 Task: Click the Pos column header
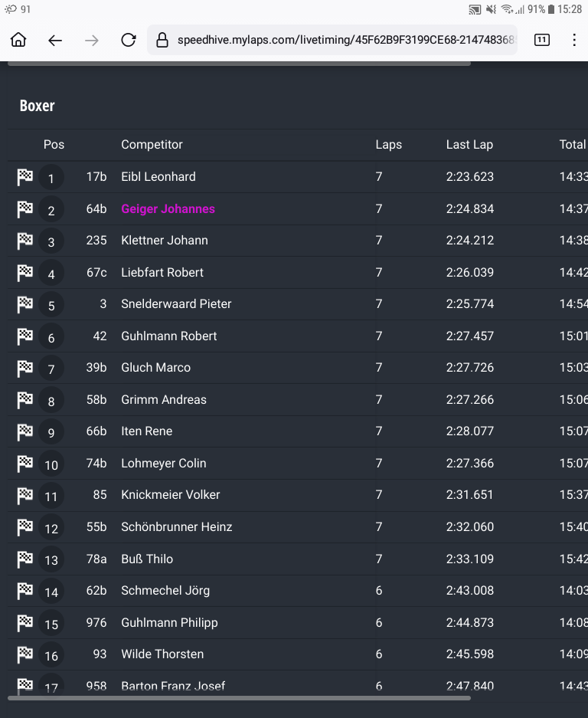[x=54, y=145]
